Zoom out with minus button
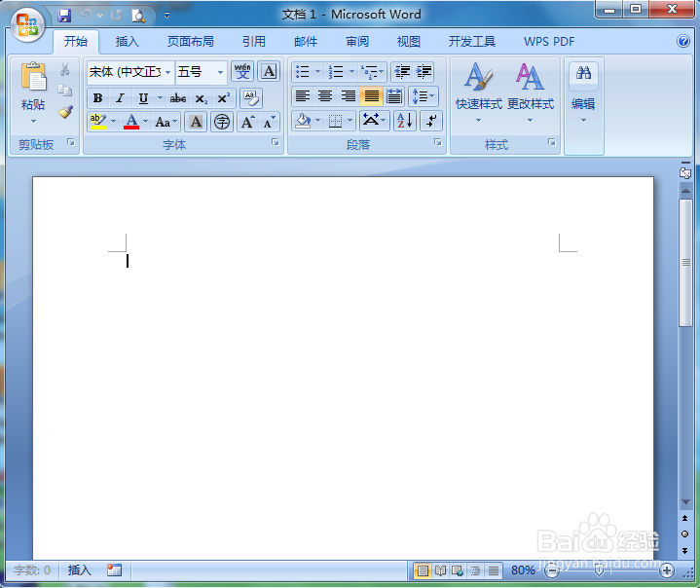This screenshot has height=588, width=700. pos(552,570)
